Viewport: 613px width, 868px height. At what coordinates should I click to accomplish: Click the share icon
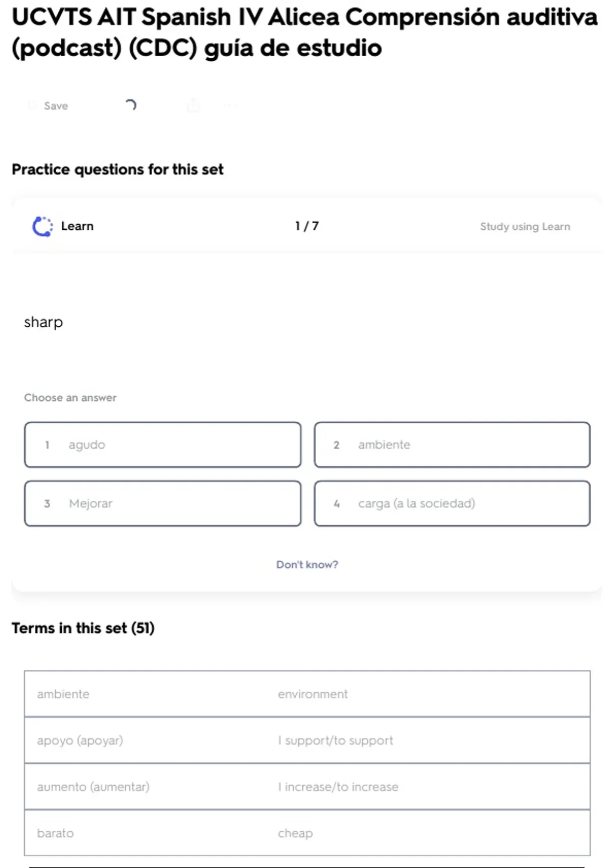click(x=193, y=106)
